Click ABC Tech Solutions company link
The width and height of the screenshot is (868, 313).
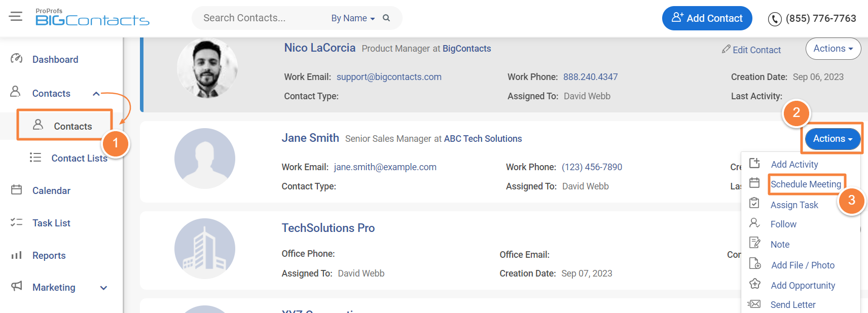[x=483, y=139]
